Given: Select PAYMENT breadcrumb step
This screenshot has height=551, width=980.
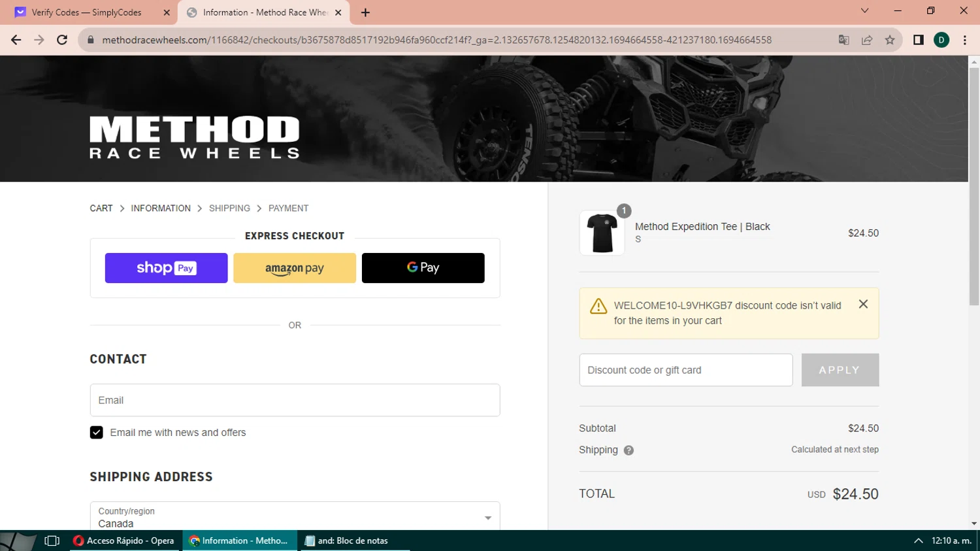Looking at the screenshot, I should [288, 208].
